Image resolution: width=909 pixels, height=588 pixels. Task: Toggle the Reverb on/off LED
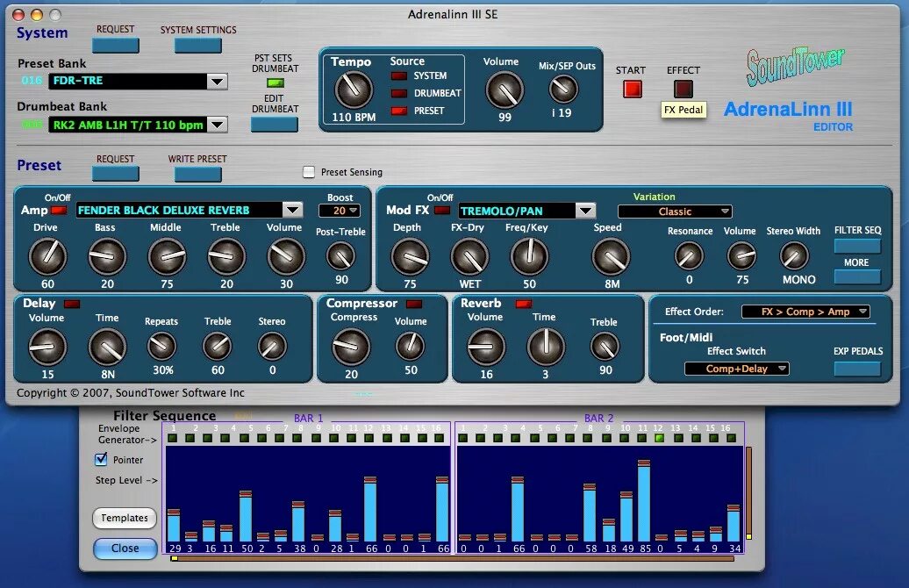click(524, 304)
